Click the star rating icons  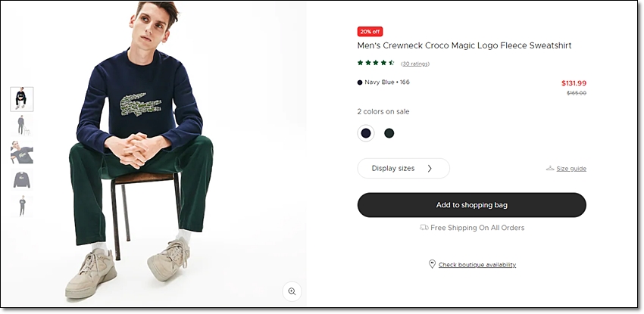[376, 63]
